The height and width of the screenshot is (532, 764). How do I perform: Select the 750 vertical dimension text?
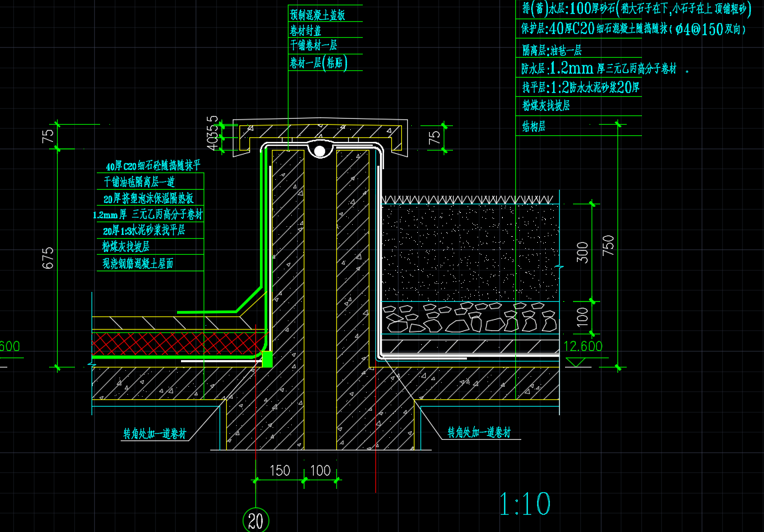coord(608,246)
